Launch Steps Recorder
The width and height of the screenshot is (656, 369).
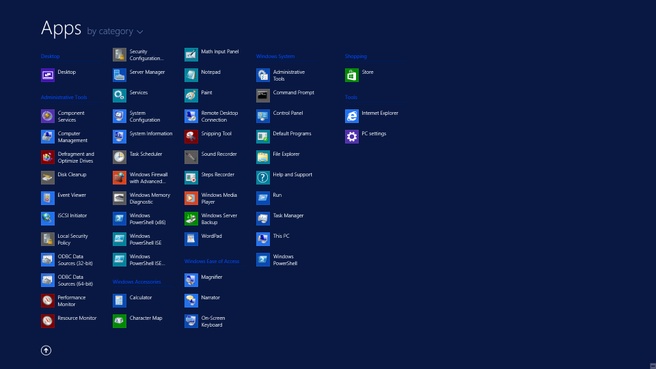click(x=210, y=178)
